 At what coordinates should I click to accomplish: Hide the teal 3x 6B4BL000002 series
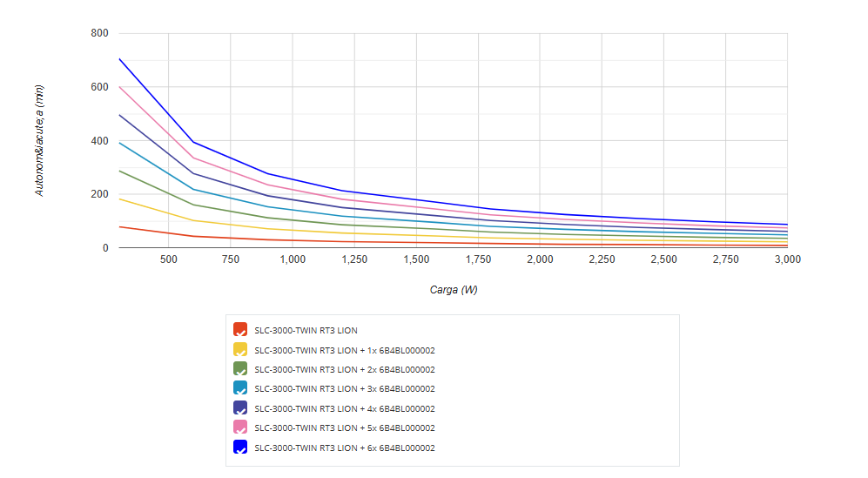pyautogui.click(x=240, y=388)
